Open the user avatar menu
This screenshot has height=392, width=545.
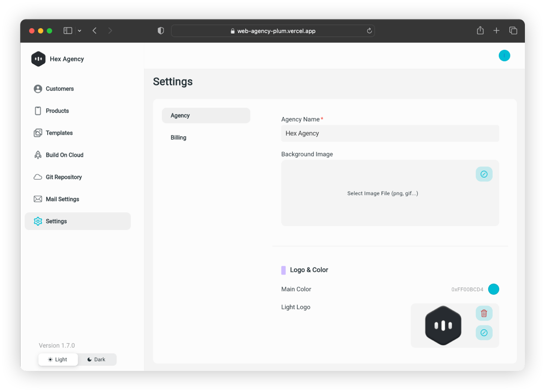(x=504, y=55)
